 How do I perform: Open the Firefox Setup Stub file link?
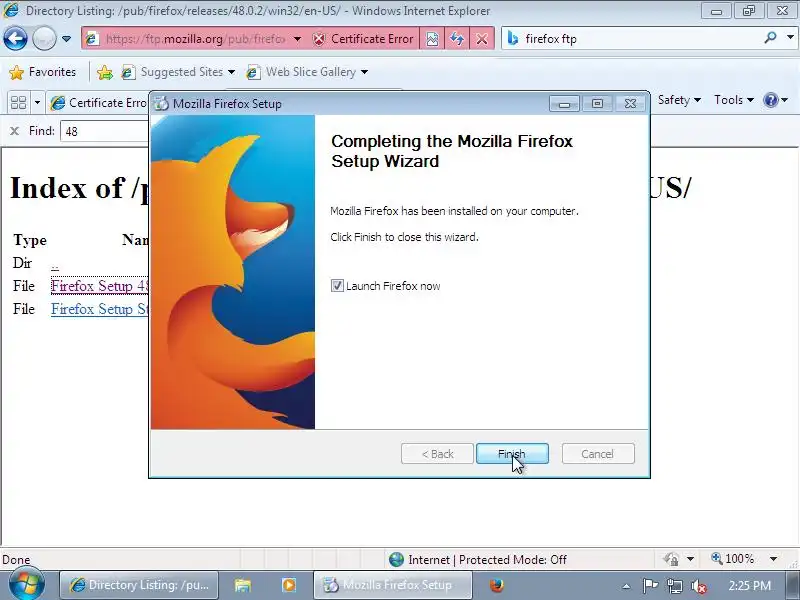point(99,309)
